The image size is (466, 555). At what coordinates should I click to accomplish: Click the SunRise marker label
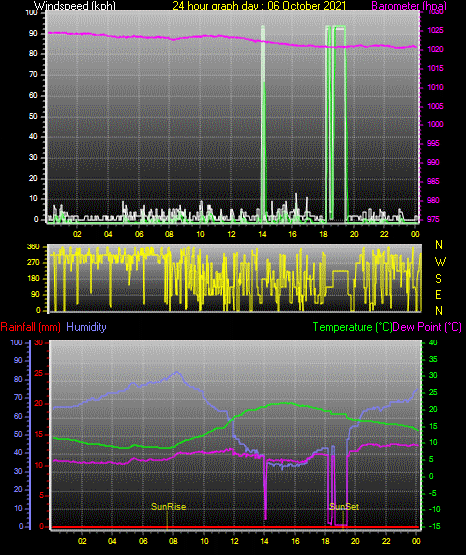pos(168,507)
